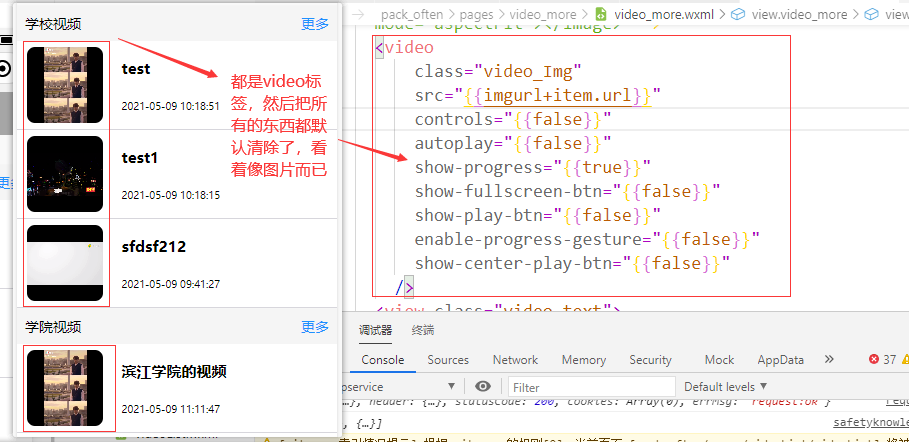Open the appservice context dropdown

coord(400,387)
